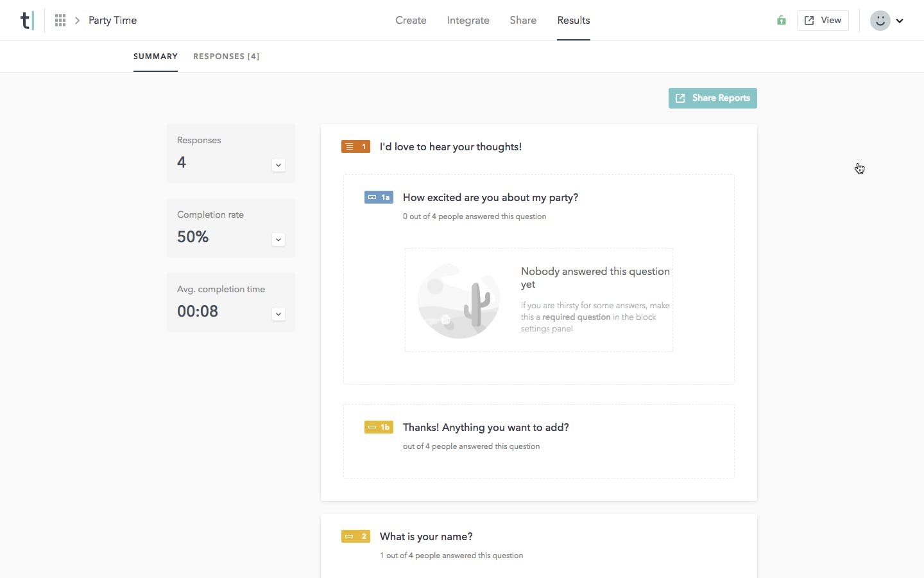The height and width of the screenshot is (578, 924).
Task: Open the Create tab
Action: pyautogui.click(x=411, y=21)
